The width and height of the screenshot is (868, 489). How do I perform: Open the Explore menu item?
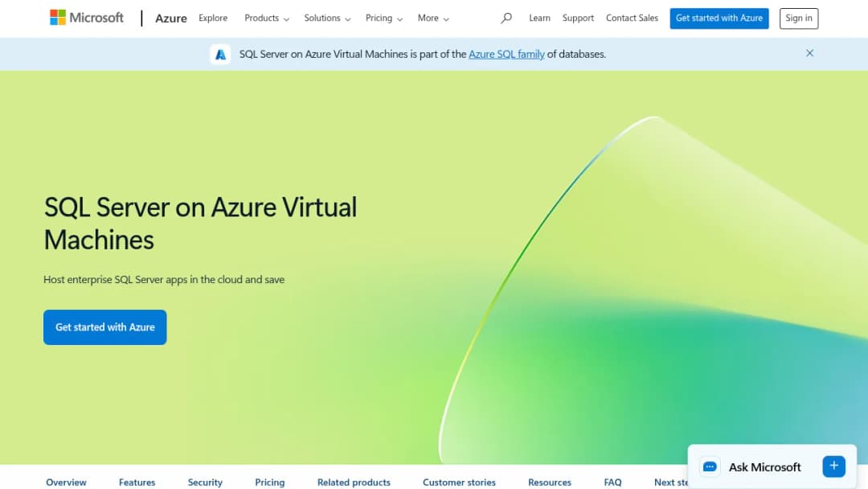213,18
